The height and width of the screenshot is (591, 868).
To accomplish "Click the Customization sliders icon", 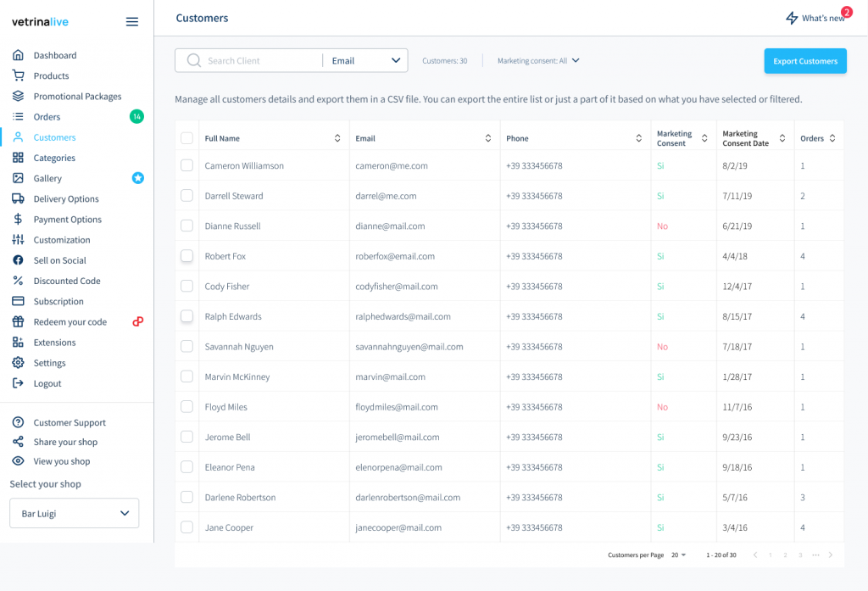I will tap(19, 239).
